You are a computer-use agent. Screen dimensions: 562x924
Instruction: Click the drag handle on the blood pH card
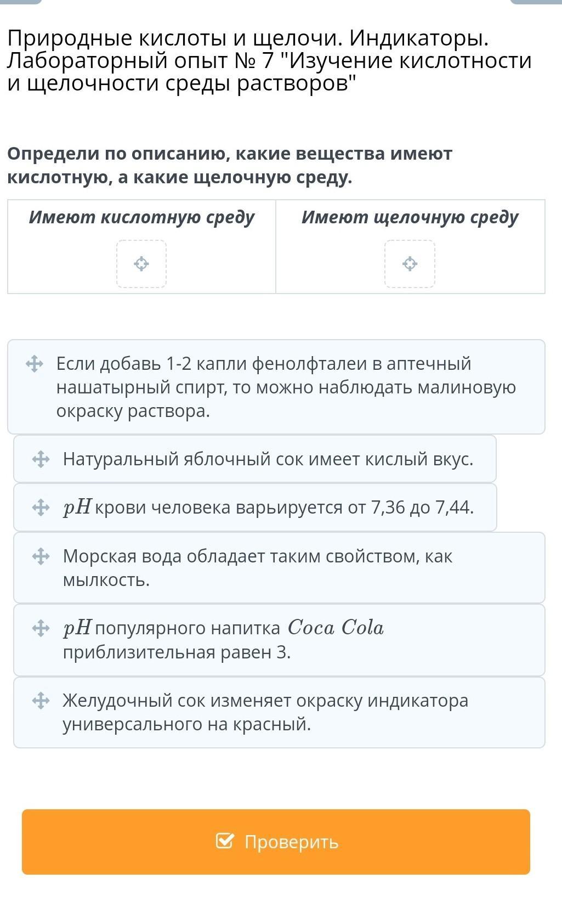pos(41,507)
